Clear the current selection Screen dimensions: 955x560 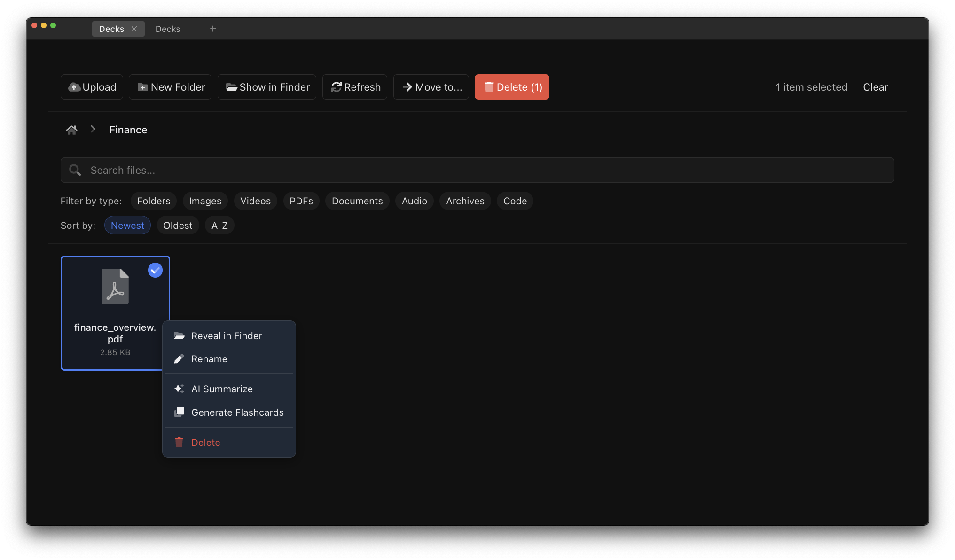tap(875, 87)
